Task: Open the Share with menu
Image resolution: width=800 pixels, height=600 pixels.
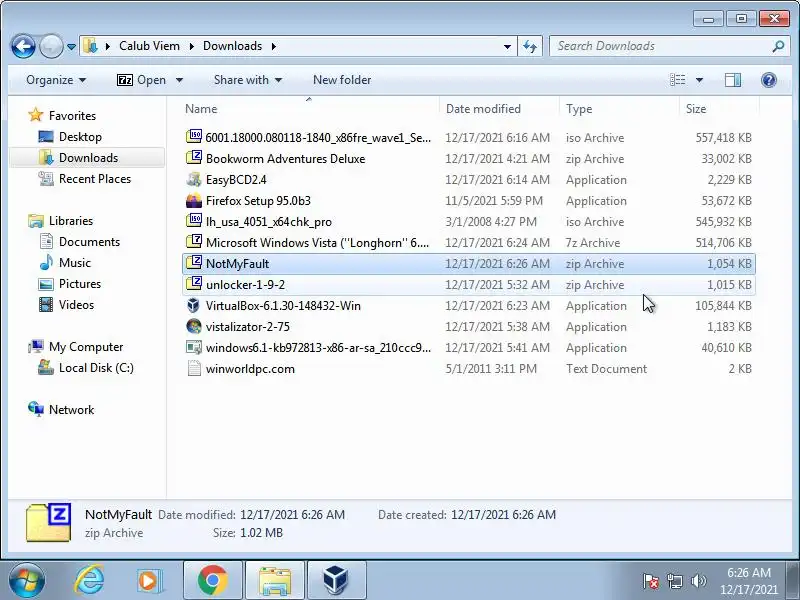Action: 248,80
